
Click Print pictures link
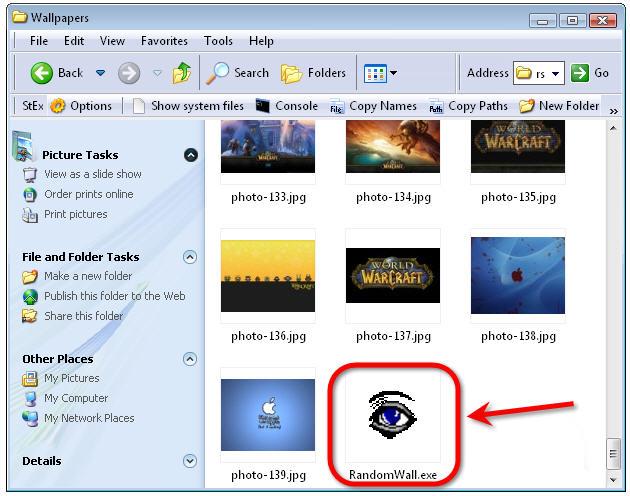coord(76,214)
